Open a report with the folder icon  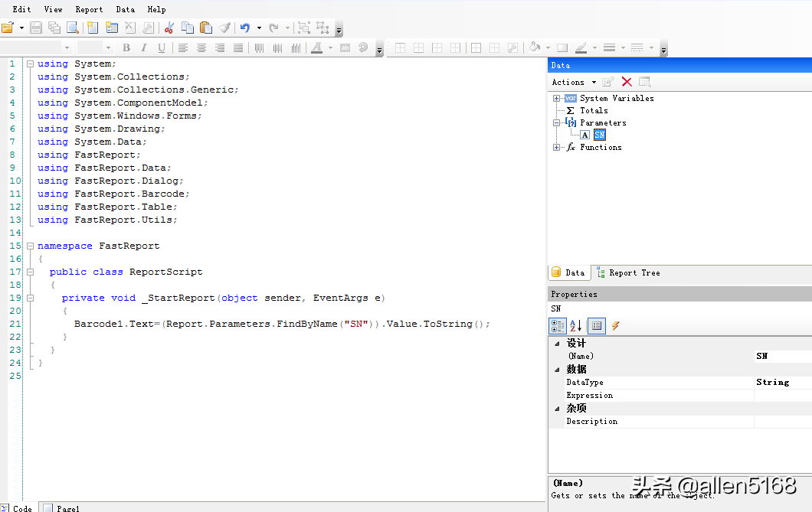coord(7,28)
